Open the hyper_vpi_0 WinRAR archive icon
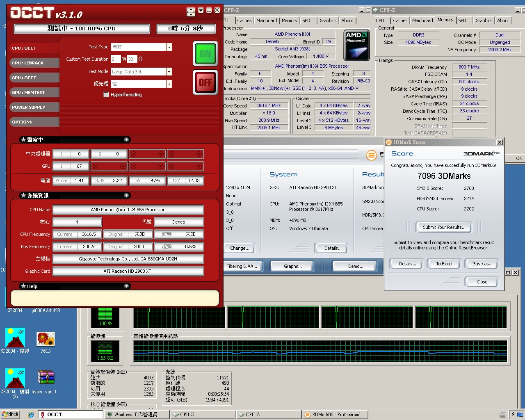This screenshot has width=525, height=420. 46,382
